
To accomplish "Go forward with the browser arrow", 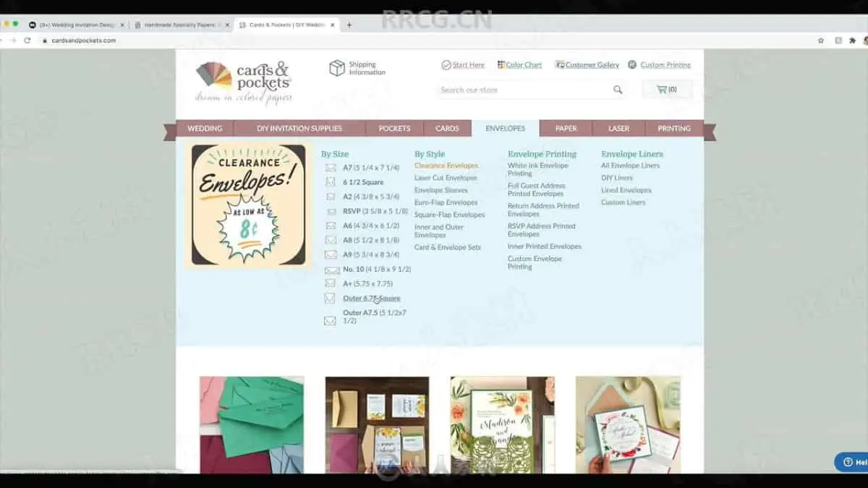I will [x=12, y=40].
